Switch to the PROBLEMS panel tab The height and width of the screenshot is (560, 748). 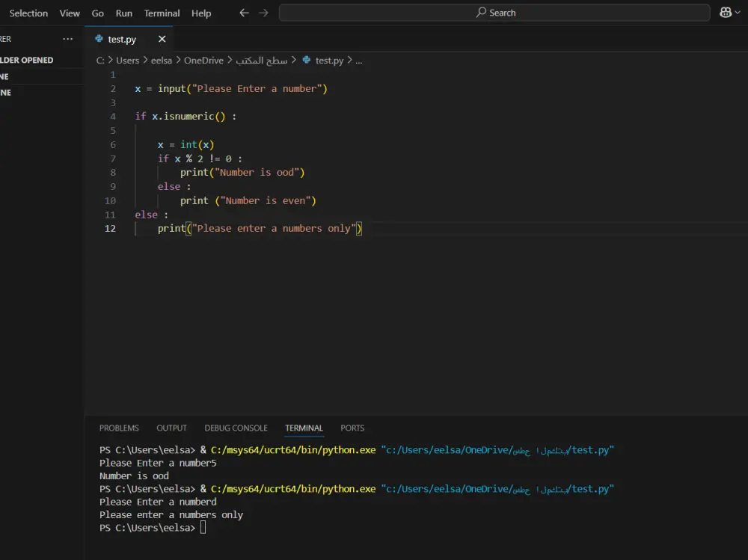(119, 428)
